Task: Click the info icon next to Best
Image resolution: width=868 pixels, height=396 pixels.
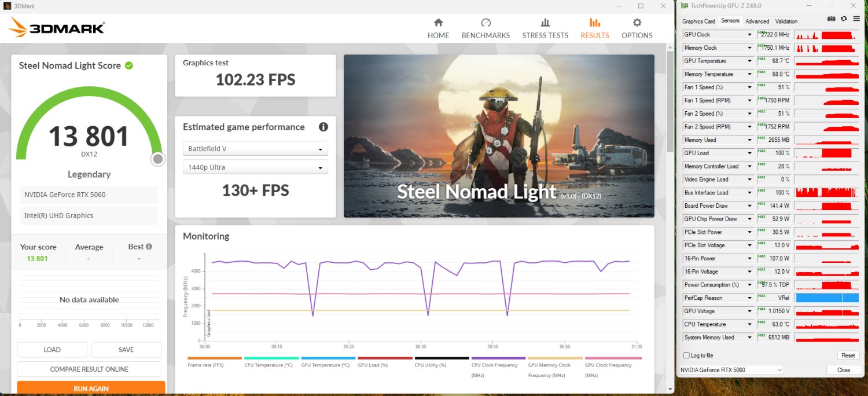Action: (149, 247)
